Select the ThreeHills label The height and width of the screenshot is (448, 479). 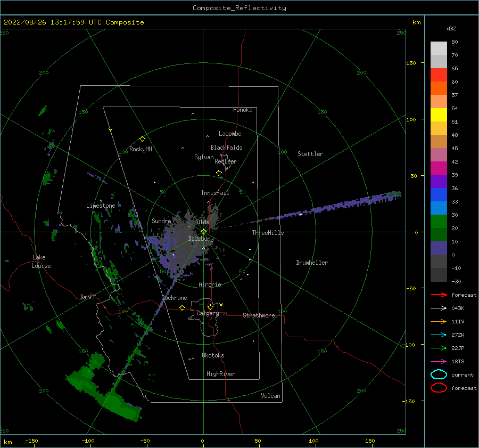(x=268, y=233)
